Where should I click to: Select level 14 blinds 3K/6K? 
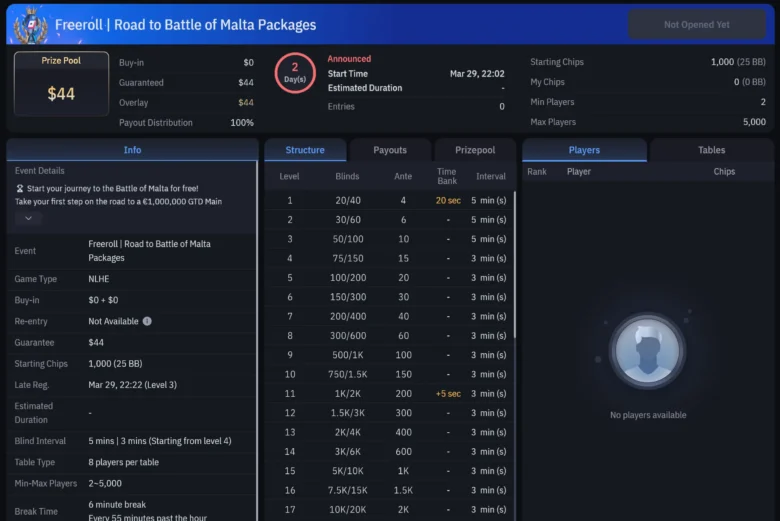348,451
